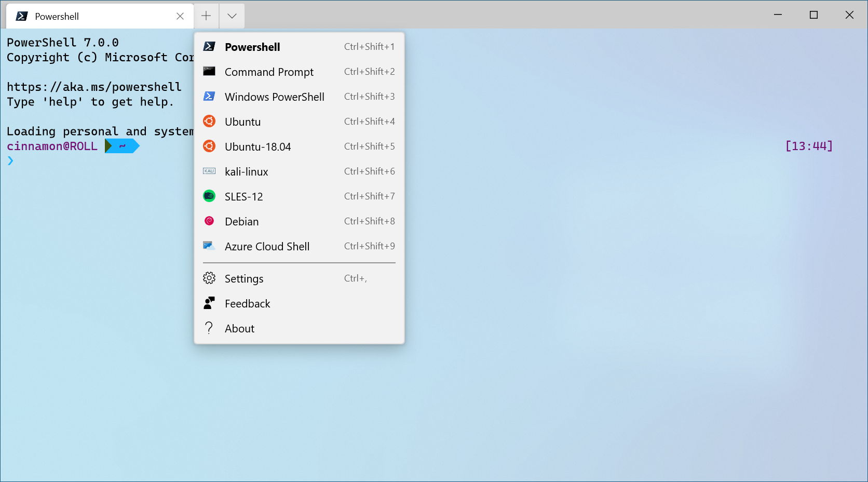
Task: Close the Powershell tab
Action: tap(180, 16)
